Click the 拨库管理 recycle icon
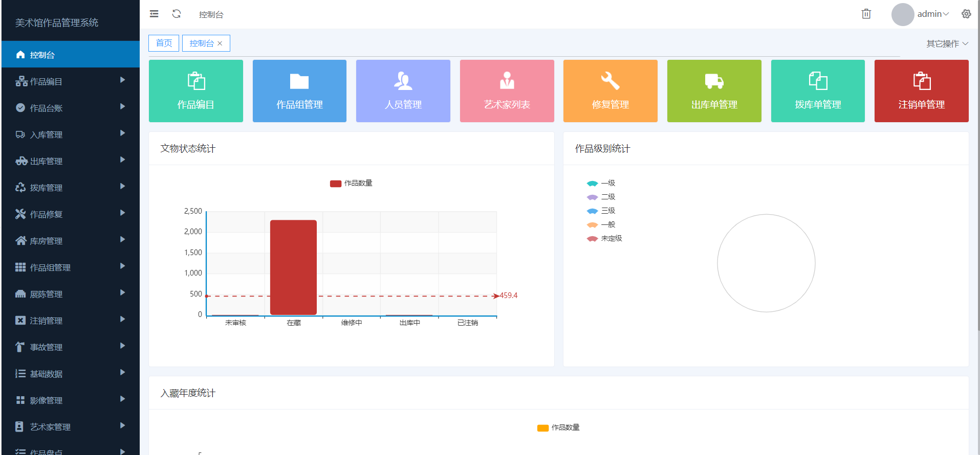980x455 pixels. [20, 188]
